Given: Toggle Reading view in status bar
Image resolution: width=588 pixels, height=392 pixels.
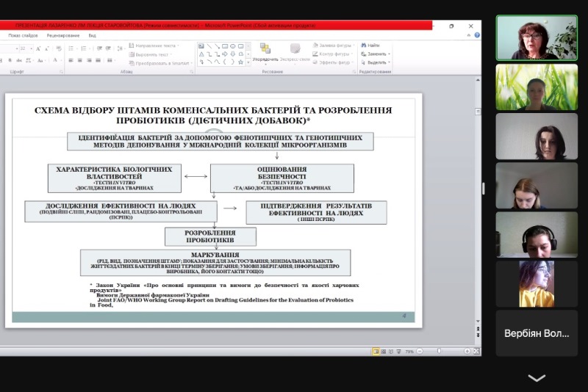Looking at the screenshot, I should [390, 352].
